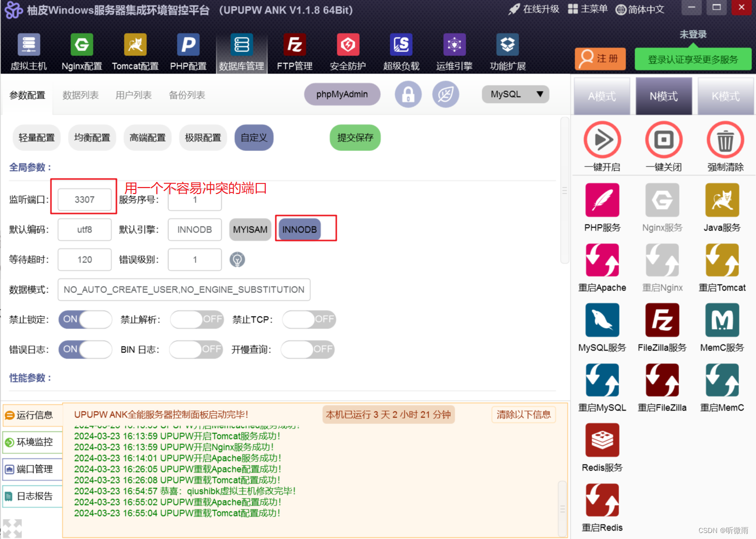
Task: Toggle the 禁止TCP switch
Action: 309,319
